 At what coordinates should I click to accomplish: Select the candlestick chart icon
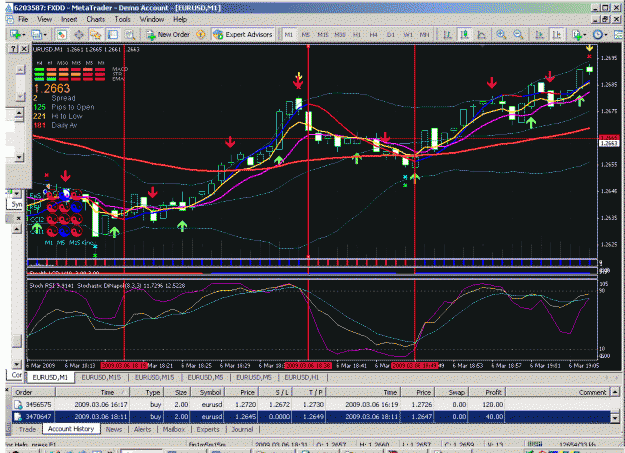click(x=464, y=35)
